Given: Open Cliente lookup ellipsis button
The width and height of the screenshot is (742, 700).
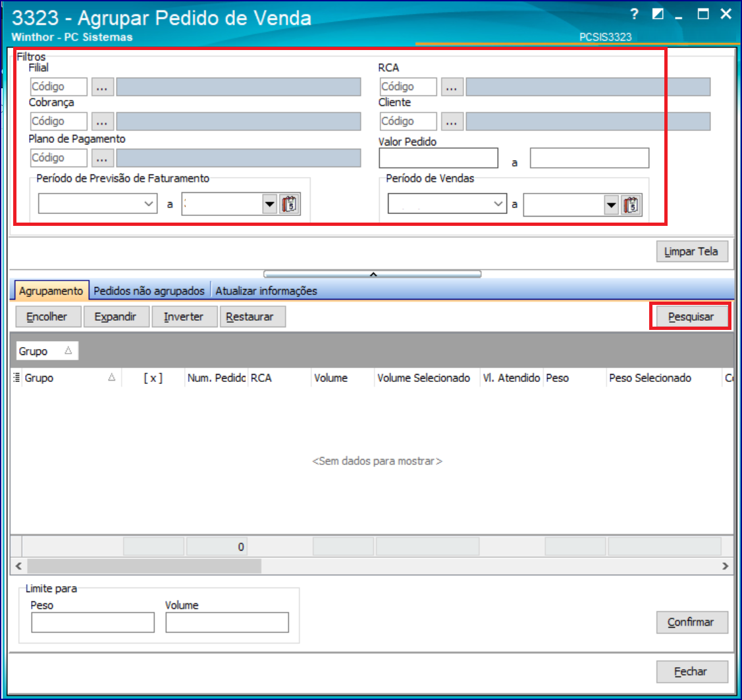Looking at the screenshot, I should (452, 122).
